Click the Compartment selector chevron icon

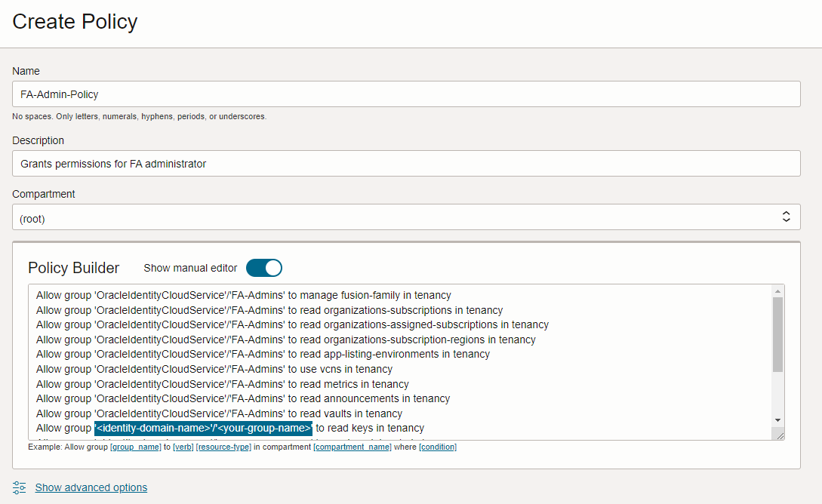pyautogui.click(x=787, y=216)
